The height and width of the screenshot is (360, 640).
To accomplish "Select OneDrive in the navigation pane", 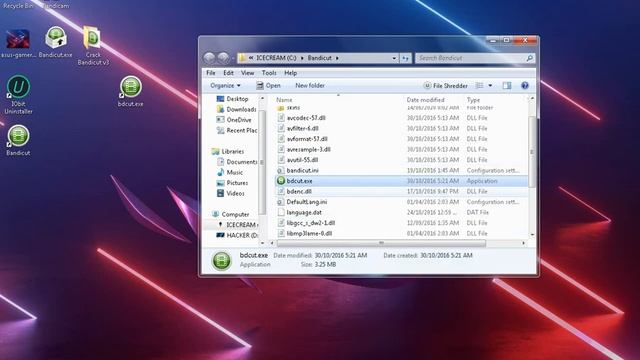I will point(234,120).
